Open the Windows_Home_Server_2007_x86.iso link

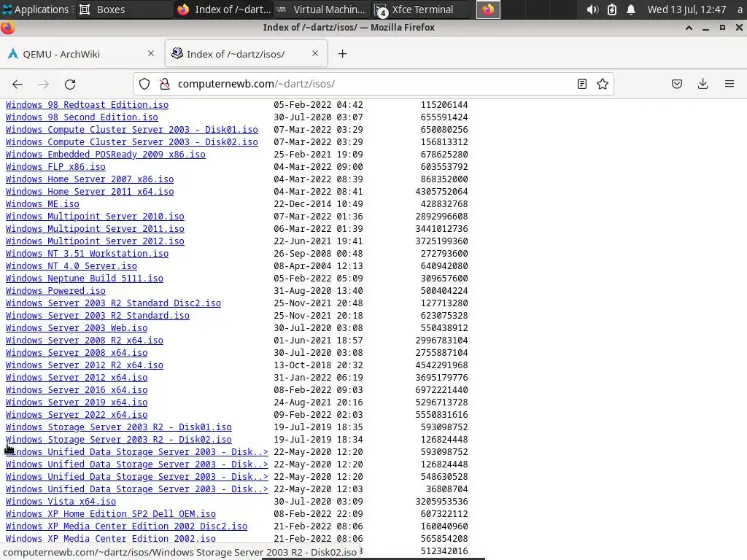point(90,179)
